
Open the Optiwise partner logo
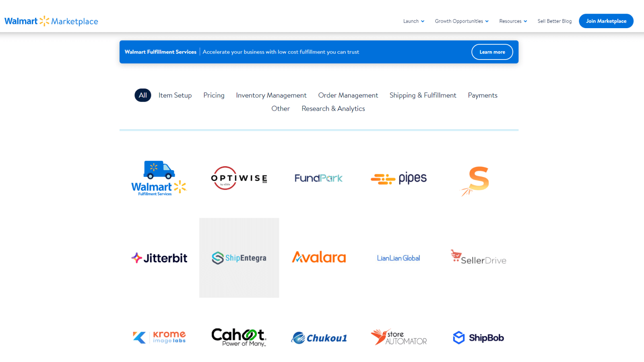coord(239,178)
